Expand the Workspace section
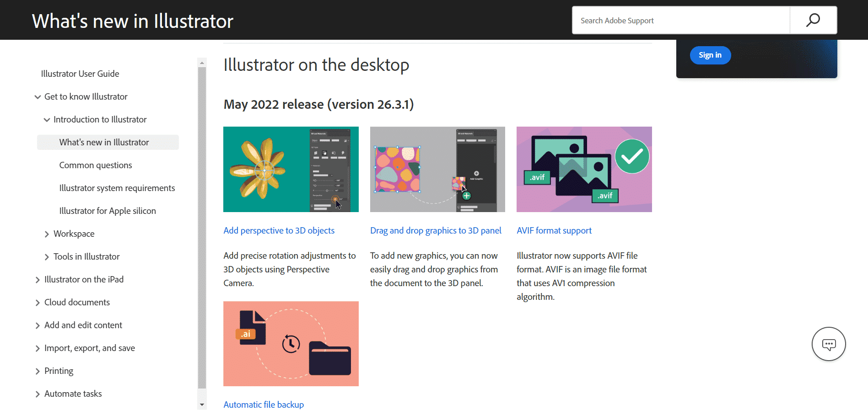The width and height of the screenshot is (868, 410). pyautogui.click(x=47, y=234)
